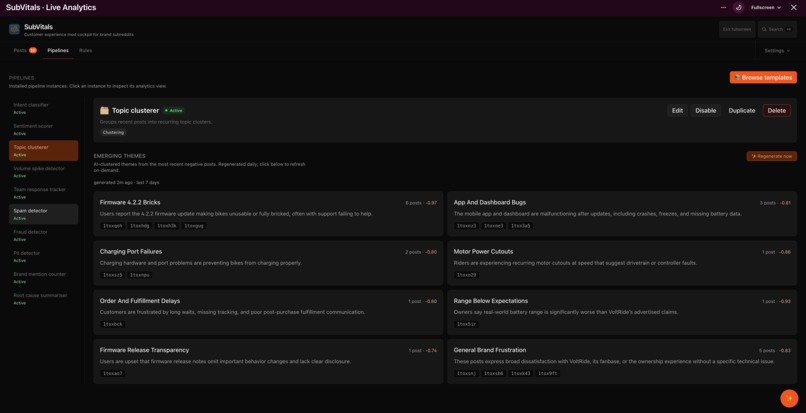Click the Regenerate now button

tap(772, 156)
